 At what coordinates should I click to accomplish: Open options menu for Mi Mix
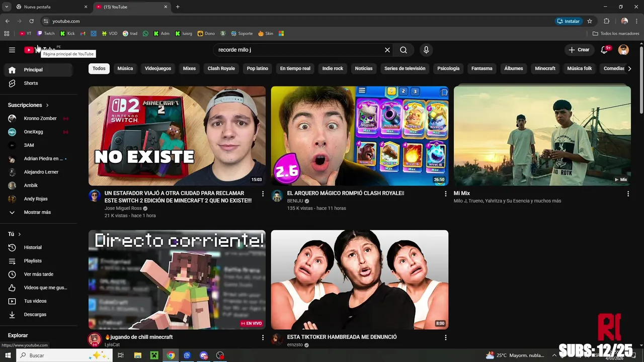tap(628, 194)
